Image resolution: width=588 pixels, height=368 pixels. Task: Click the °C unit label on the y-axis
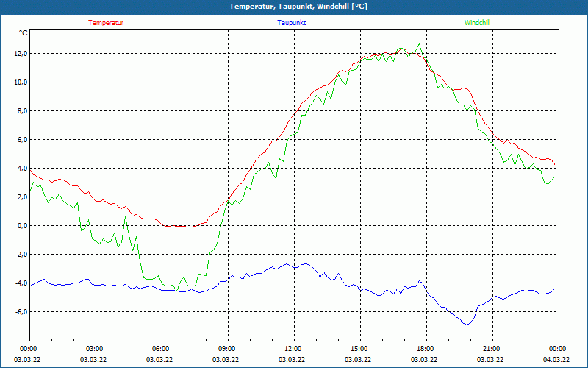click(24, 33)
